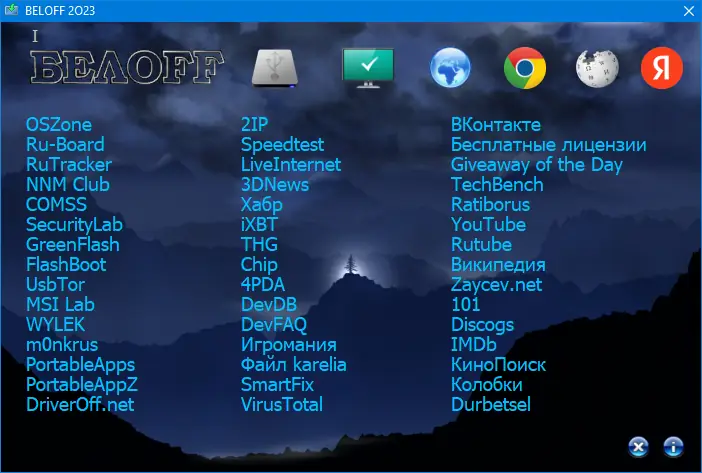Go to iXBT
Image resolution: width=702 pixels, height=473 pixels.
(x=259, y=225)
